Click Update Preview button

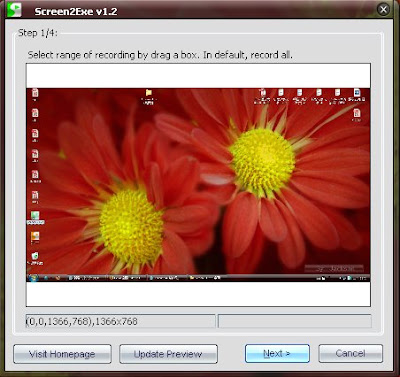[x=168, y=354]
